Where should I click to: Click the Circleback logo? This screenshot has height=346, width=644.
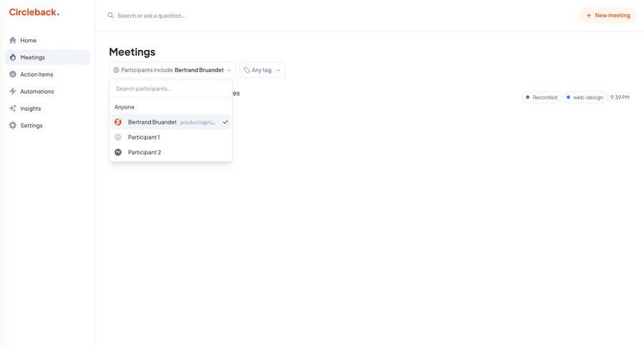(x=34, y=12)
